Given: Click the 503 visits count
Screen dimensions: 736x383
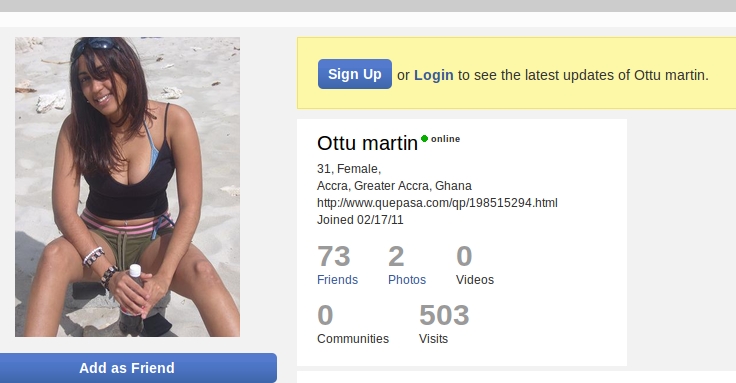Looking at the screenshot, I should point(444,315).
